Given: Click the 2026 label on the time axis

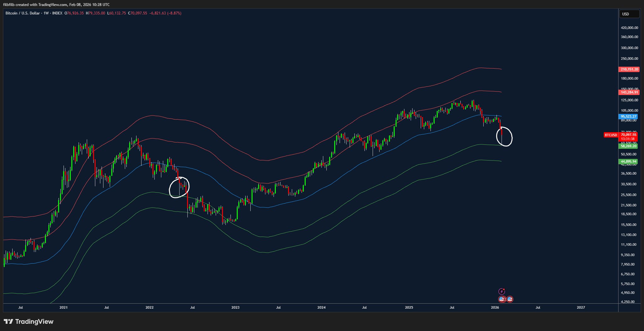Looking at the screenshot, I should [x=495, y=308].
